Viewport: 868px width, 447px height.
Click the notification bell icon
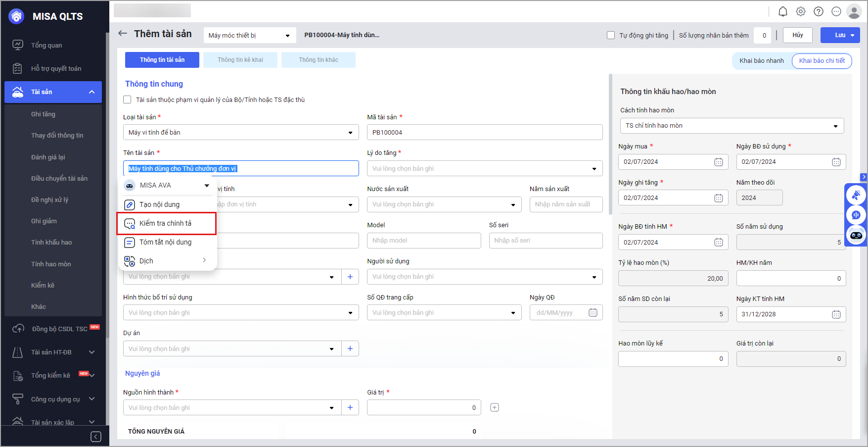782,11
